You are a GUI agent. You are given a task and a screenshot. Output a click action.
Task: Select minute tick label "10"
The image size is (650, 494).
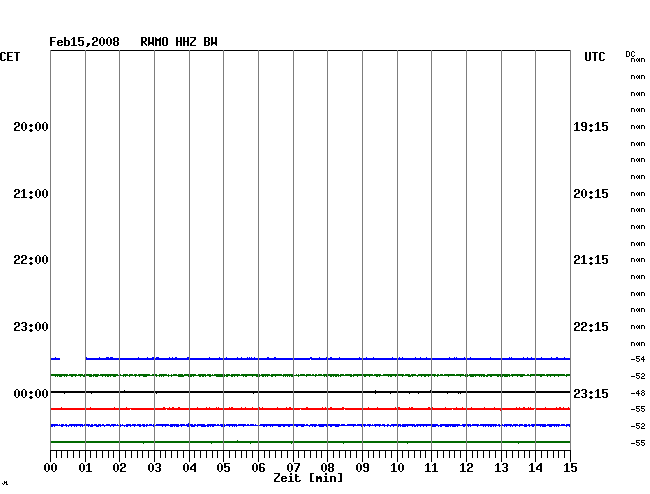[397, 468]
